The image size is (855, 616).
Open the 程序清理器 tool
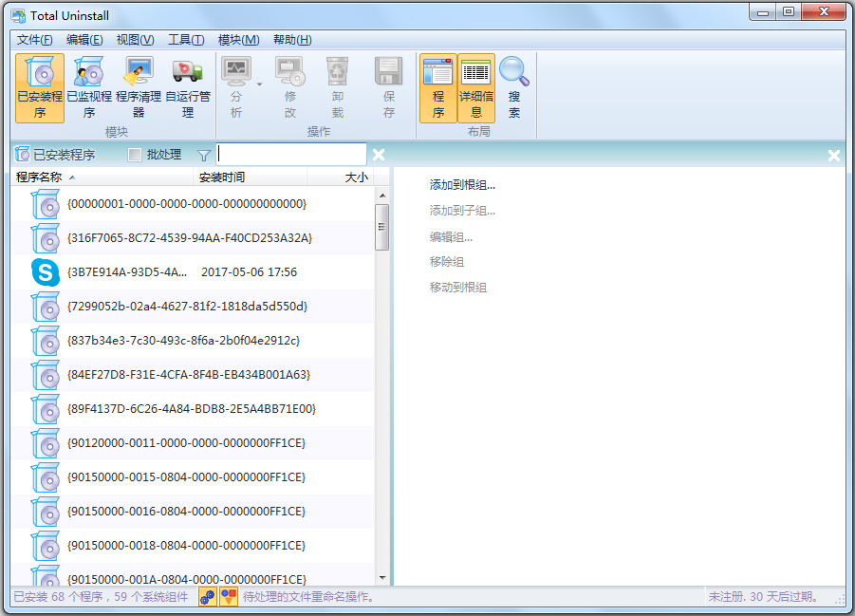tap(139, 87)
